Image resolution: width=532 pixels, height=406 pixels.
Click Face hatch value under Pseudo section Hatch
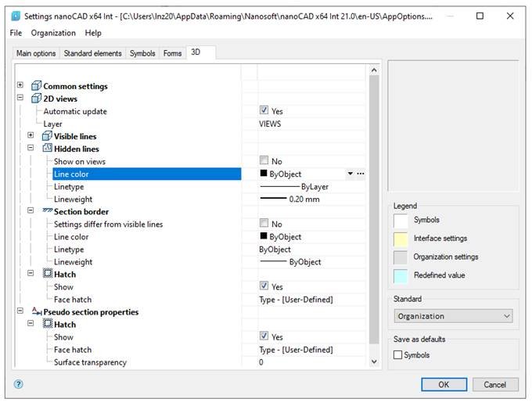pyautogui.click(x=296, y=350)
